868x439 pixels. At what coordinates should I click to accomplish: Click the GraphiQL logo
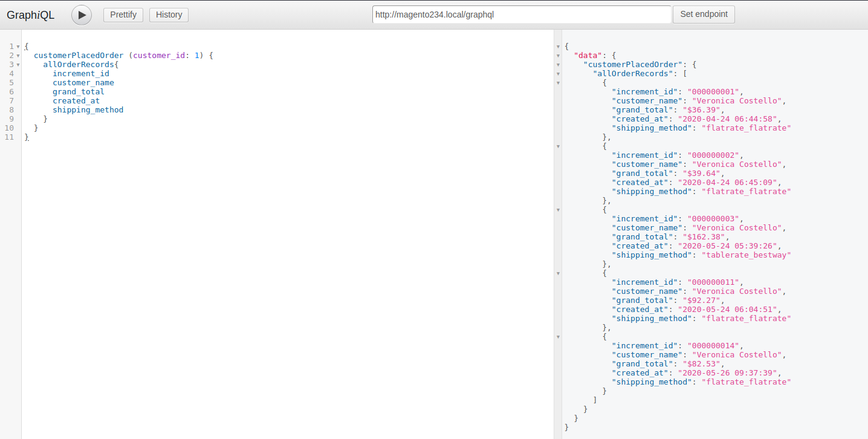(x=30, y=15)
